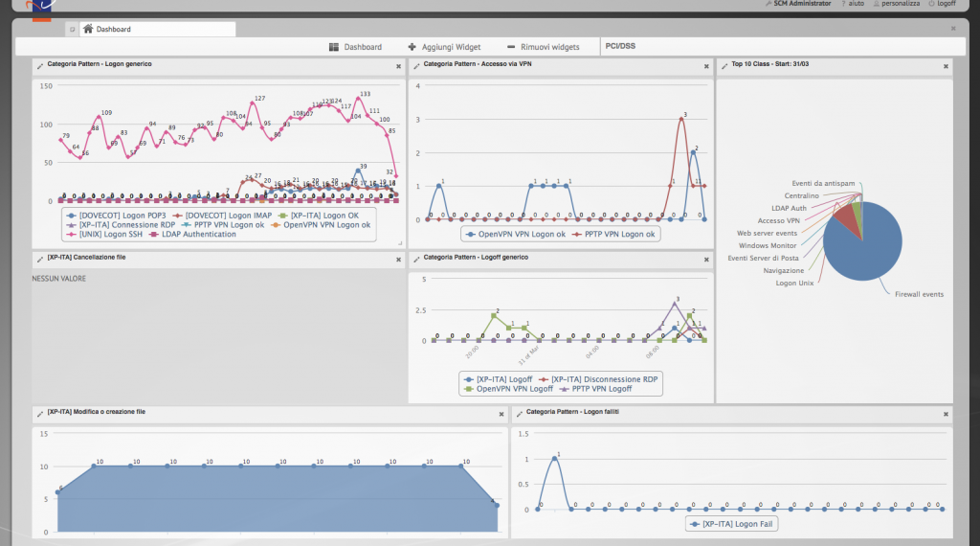
Task: Select the PCI/DSS tab
Action: pos(620,46)
